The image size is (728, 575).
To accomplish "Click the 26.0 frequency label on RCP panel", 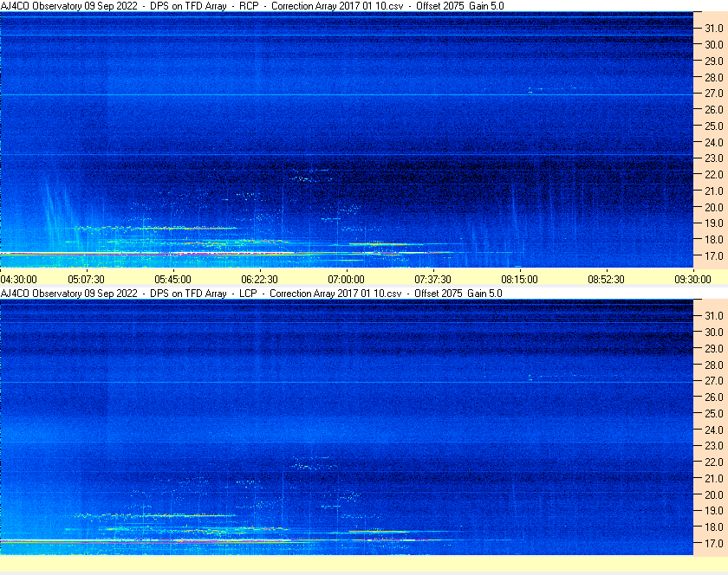I will (714, 109).
